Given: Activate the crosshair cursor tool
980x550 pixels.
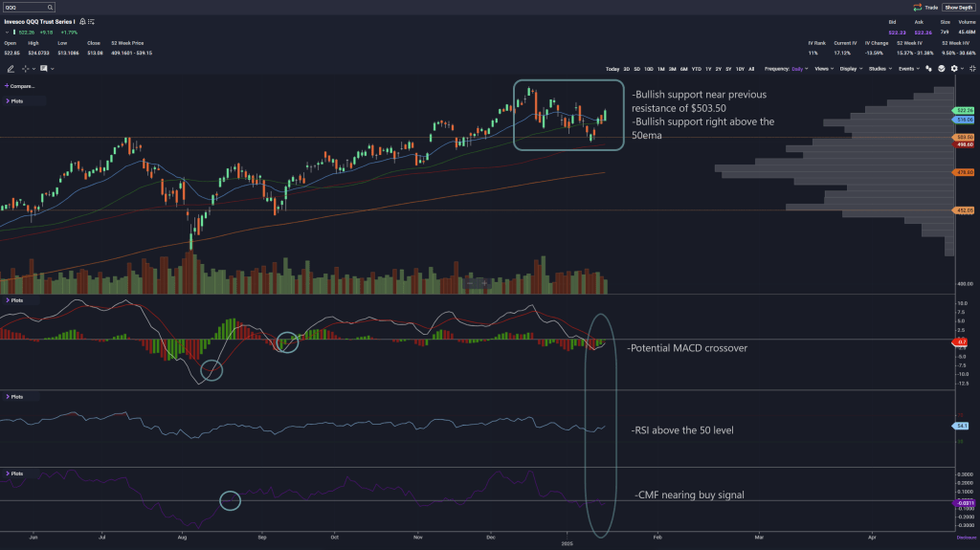Looking at the screenshot, I should (25, 69).
